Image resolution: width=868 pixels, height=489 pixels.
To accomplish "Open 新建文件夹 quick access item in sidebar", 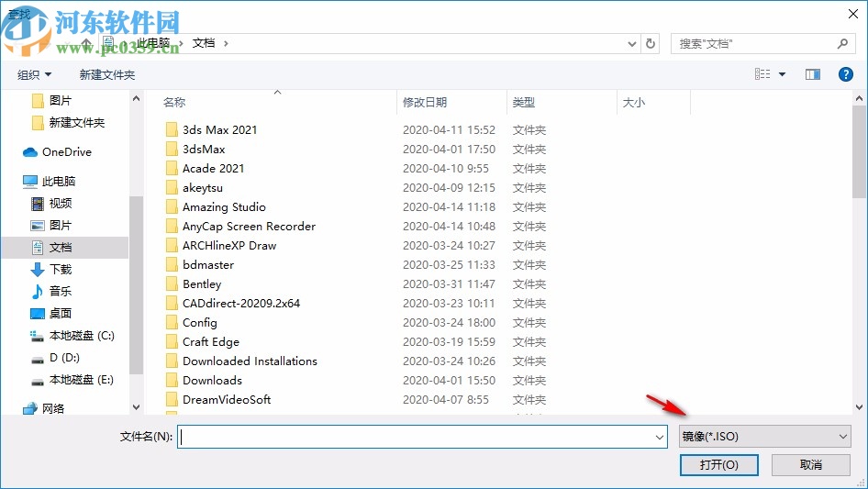I will (x=68, y=122).
